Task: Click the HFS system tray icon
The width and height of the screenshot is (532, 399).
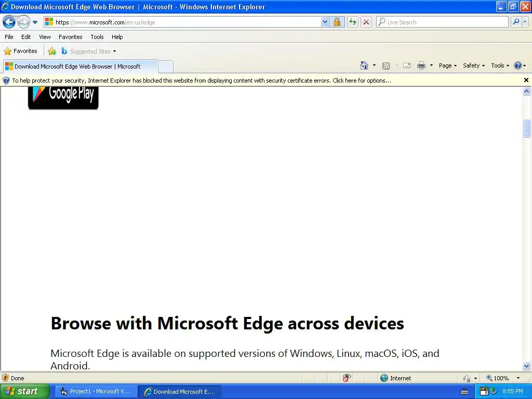Action: click(x=484, y=391)
